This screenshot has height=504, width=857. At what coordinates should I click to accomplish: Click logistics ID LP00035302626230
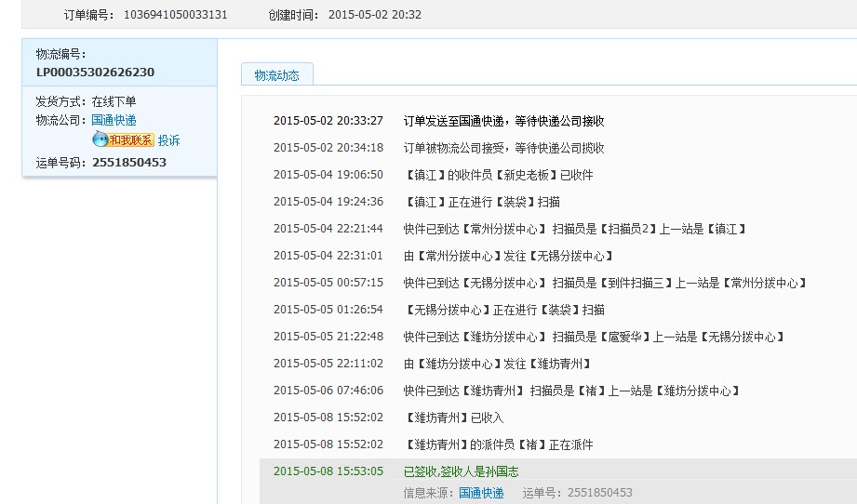(95, 72)
